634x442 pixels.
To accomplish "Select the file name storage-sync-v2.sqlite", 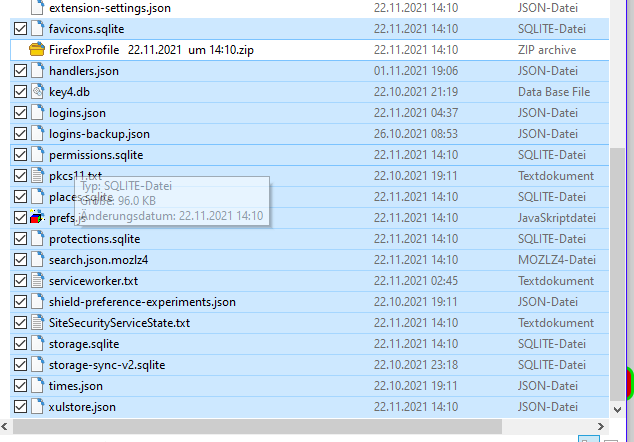I will (107, 365).
